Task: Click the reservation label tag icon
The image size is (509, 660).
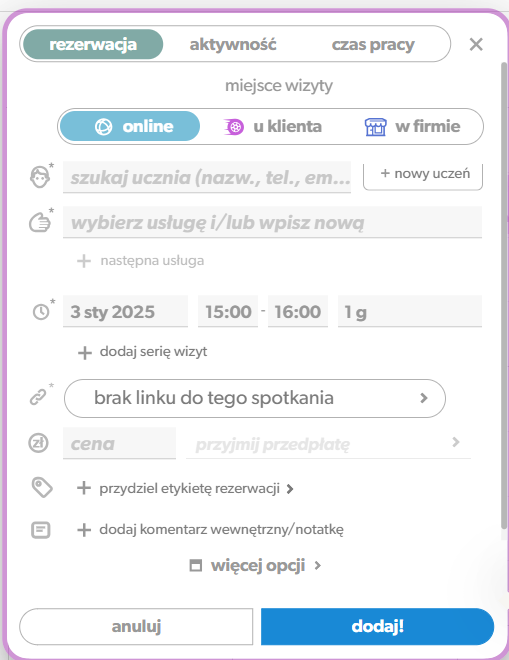Action: (42, 488)
